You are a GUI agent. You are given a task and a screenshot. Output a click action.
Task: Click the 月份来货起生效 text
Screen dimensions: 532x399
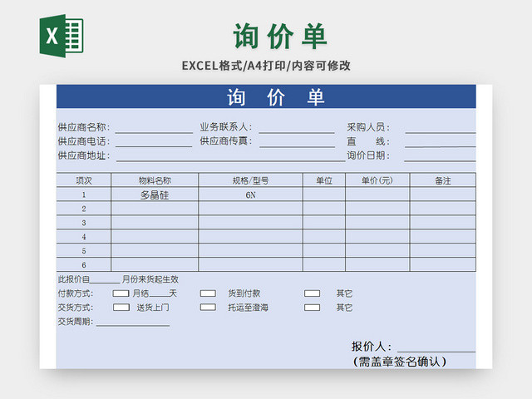150,279
